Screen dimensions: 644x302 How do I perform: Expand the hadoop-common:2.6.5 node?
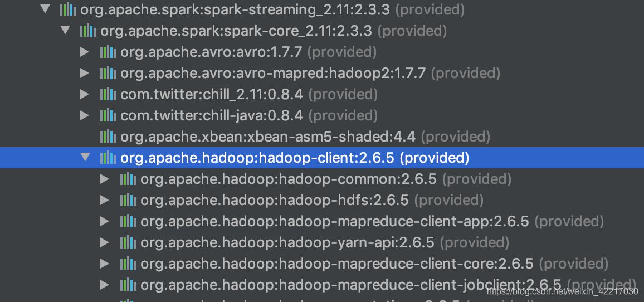(x=105, y=179)
